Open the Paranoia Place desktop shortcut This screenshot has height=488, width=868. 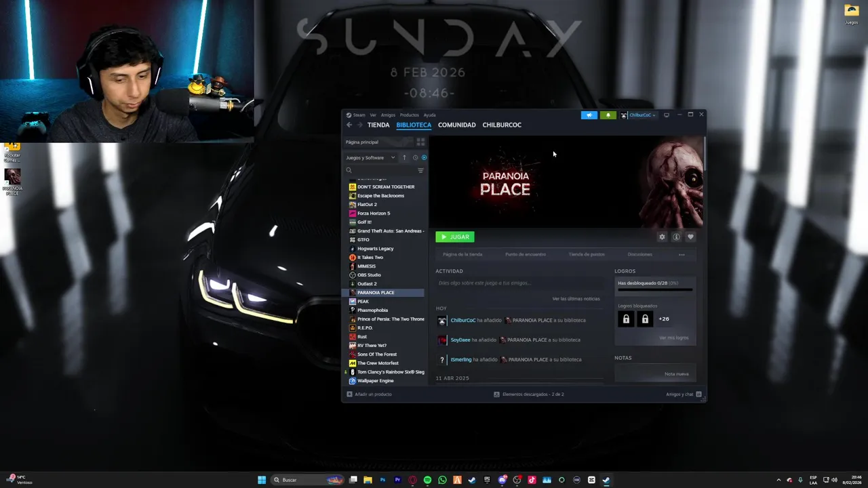12,181
